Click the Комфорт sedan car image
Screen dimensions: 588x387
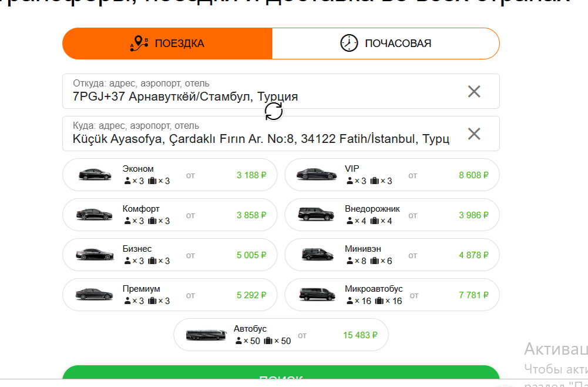click(95, 214)
